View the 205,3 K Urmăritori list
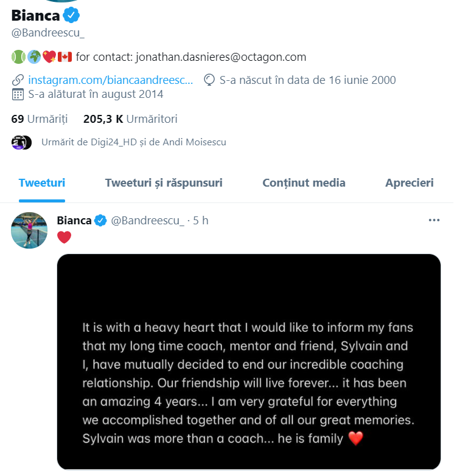The height and width of the screenshot is (476, 454). click(130, 119)
